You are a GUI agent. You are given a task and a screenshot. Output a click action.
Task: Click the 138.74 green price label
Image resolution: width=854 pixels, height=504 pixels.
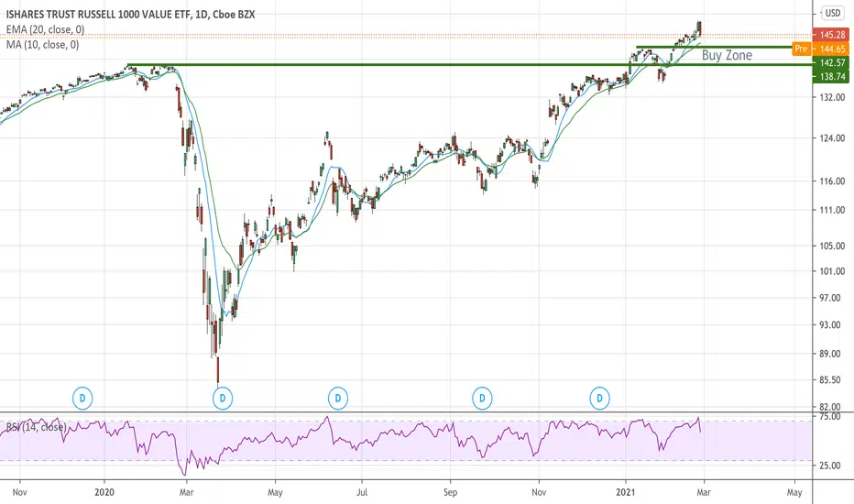point(830,77)
